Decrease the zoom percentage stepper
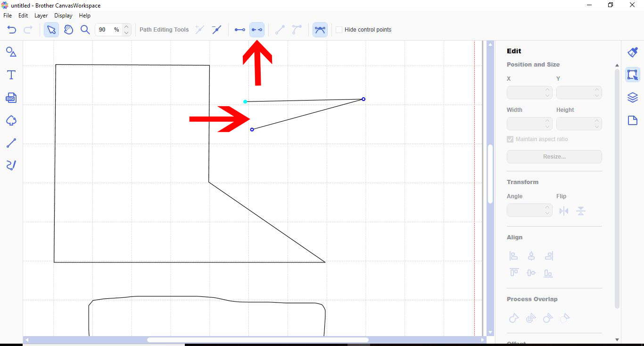 (126, 33)
